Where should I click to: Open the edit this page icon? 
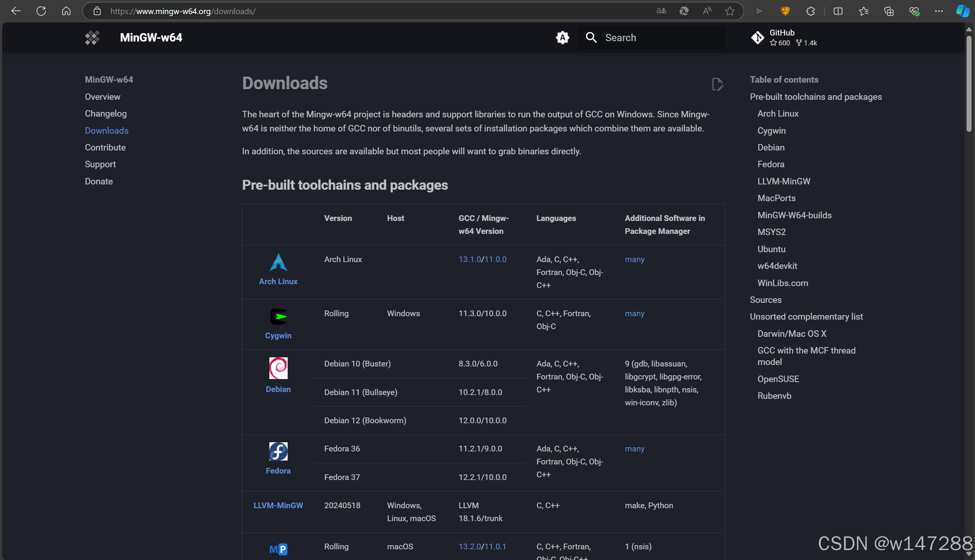tap(717, 84)
